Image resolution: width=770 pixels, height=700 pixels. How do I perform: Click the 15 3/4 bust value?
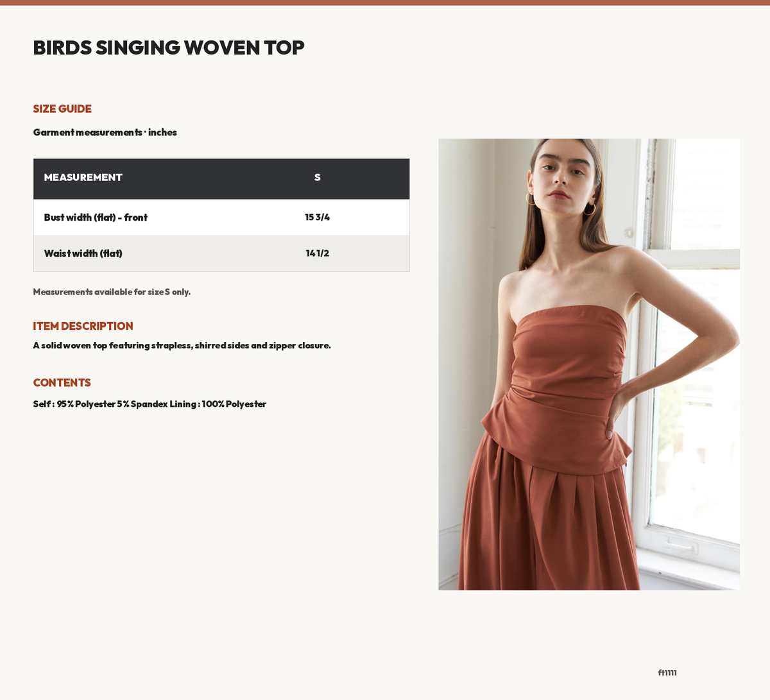[x=317, y=218]
